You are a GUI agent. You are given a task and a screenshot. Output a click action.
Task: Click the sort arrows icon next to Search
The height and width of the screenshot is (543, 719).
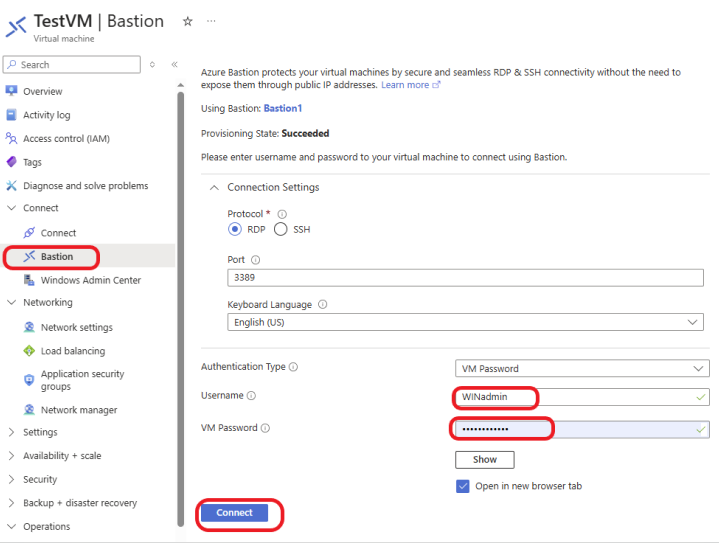tap(152, 64)
